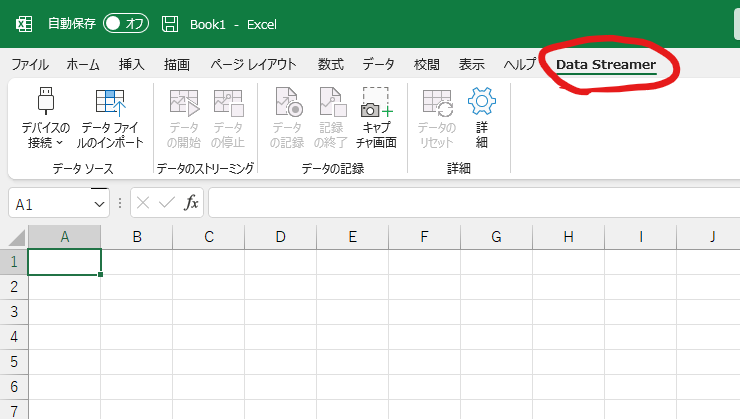Click the データの開始 (Start Data) icon
740x419 pixels.
(x=184, y=103)
